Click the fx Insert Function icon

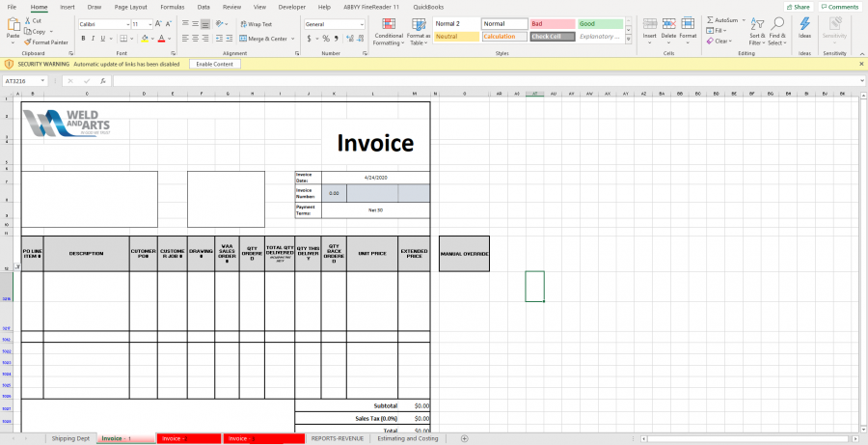pyautogui.click(x=103, y=81)
